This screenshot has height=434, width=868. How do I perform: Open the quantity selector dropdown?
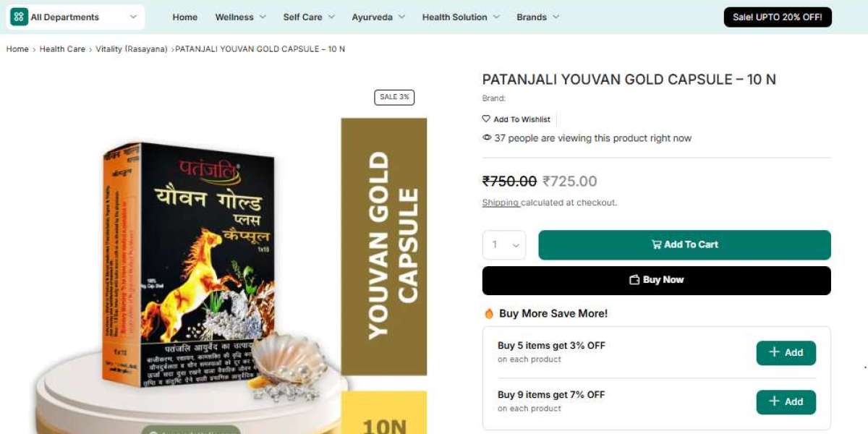coord(504,245)
